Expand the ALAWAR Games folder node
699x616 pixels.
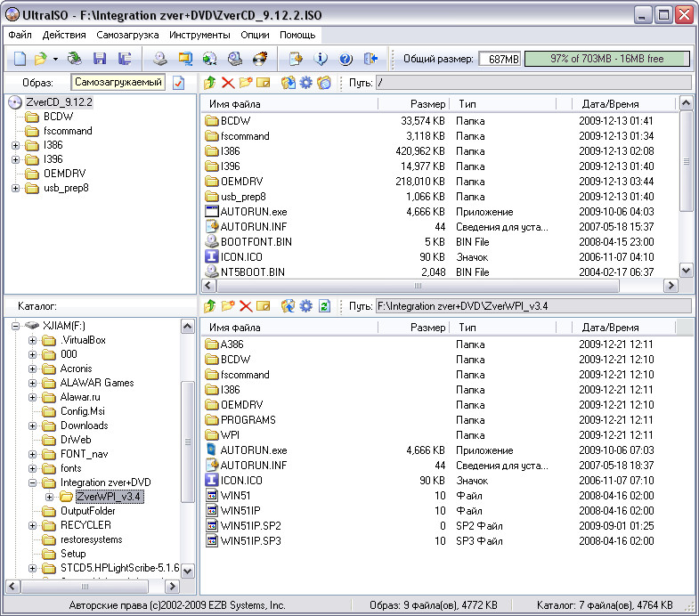coord(32,384)
